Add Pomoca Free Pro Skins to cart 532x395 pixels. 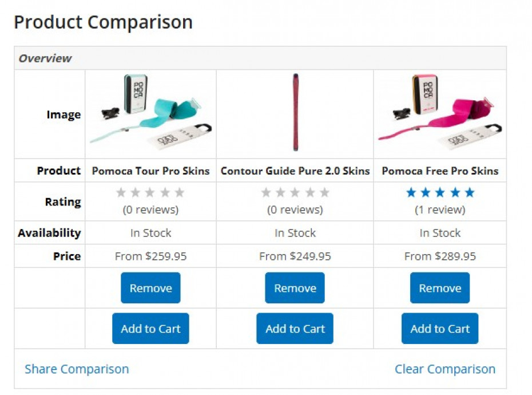pyautogui.click(x=439, y=329)
